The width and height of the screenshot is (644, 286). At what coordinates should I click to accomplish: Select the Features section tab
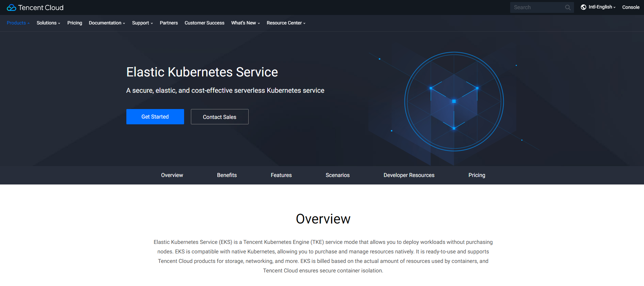pyautogui.click(x=281, y=175)
